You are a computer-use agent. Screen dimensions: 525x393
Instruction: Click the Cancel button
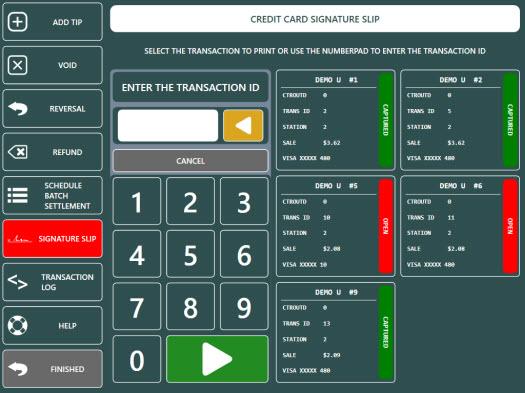click(x=191, y=161)
